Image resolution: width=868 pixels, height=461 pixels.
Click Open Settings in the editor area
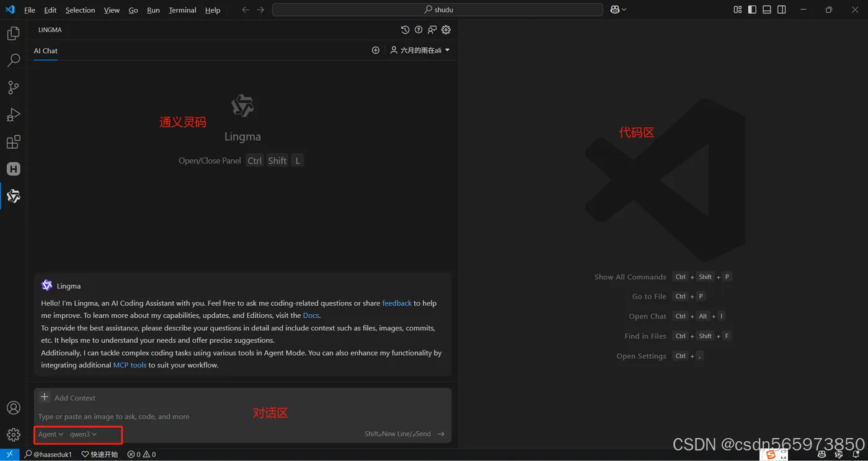tap(641, 356)
